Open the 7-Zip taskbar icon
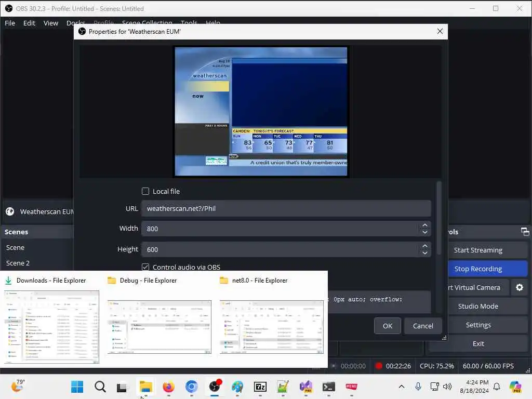Screen dimensions: 532x399 tap(260, 387)
